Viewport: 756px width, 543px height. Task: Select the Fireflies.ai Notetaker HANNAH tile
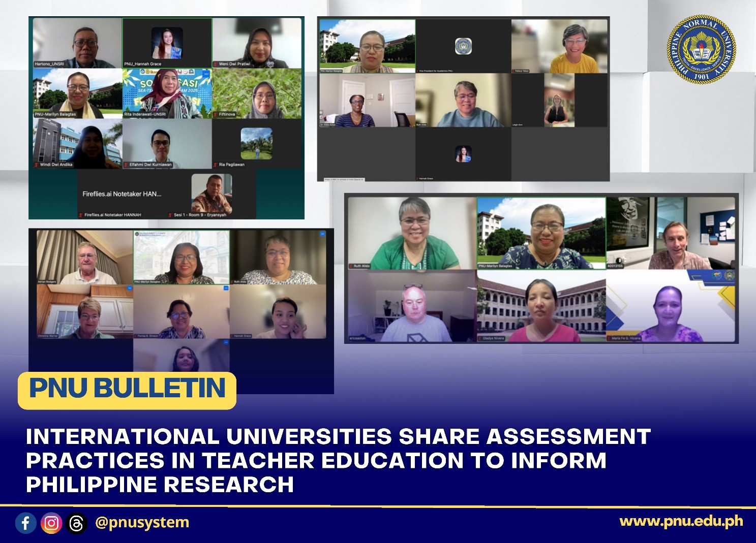click(x=122, y=195)
